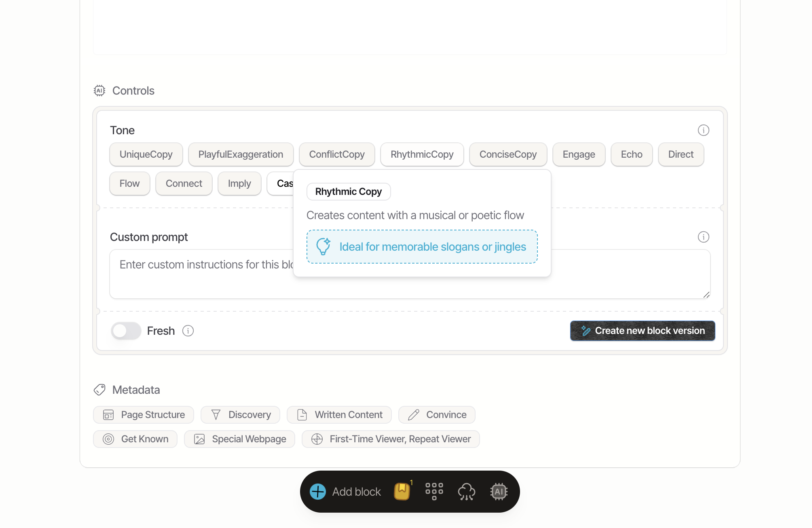Click the Custom prompt info icon
The image size is (812, 528).
click(x=703, y=237)
